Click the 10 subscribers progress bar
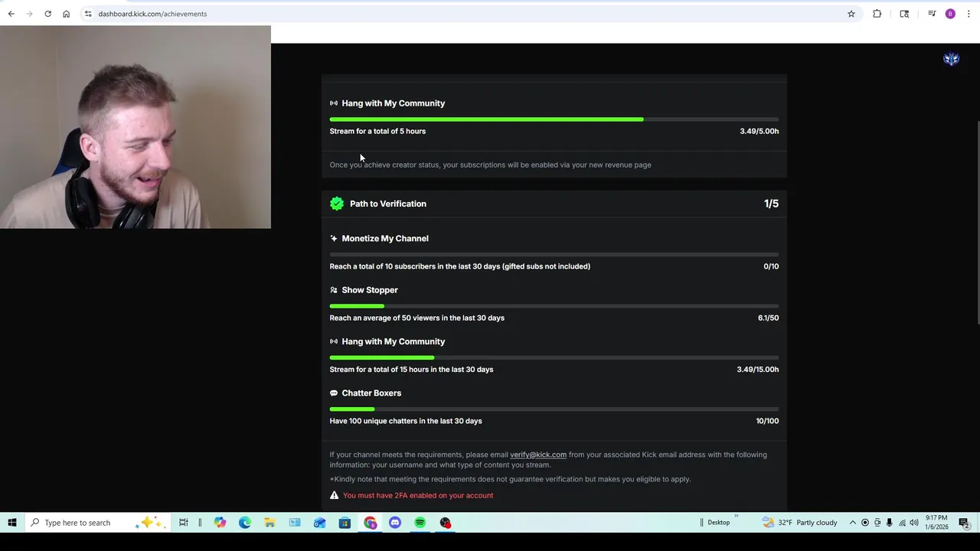The width and height of the screenshot is (980, 551). [x=554, y=254]
